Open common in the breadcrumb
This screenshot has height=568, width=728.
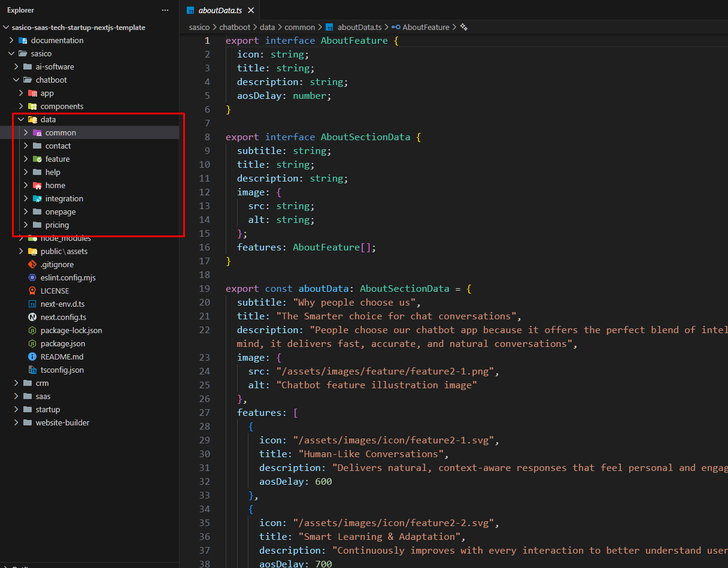click(x=300, y=27)
